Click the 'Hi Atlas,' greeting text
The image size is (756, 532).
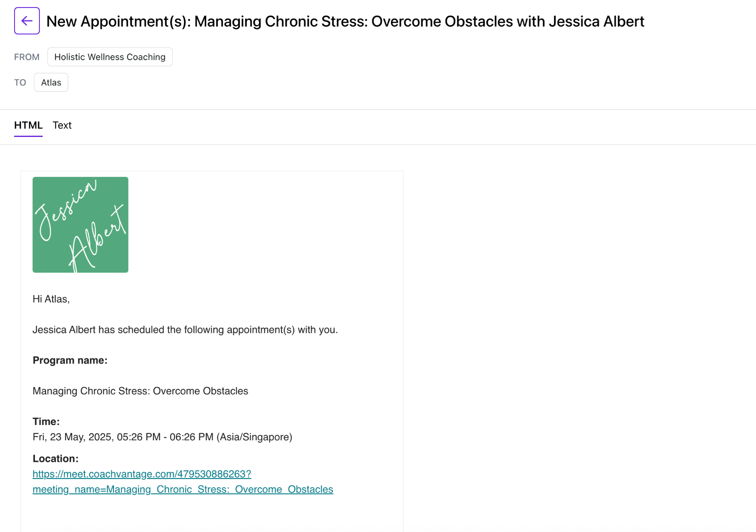[51, 299]
